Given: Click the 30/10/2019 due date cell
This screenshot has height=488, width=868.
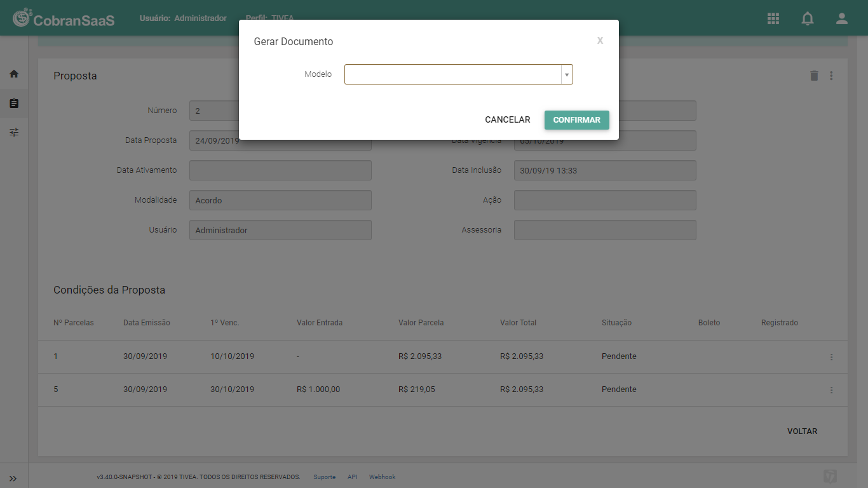Looking at the screenshot, I should pos(232,390).
